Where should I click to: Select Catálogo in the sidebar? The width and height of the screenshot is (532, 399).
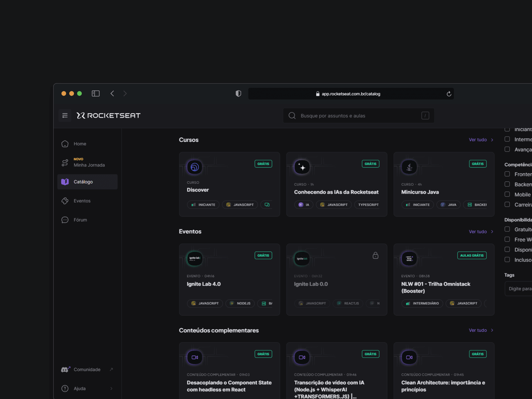tap(87, 182)
